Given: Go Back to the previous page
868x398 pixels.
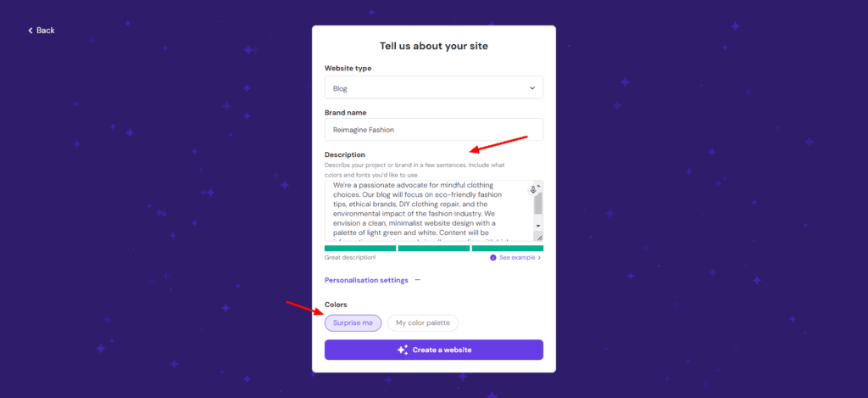Looking at the screenshot, I should [x=42, y=31].
